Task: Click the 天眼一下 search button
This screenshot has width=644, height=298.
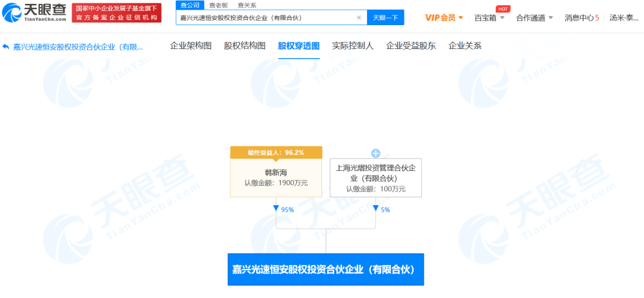Action: [385, 17]
